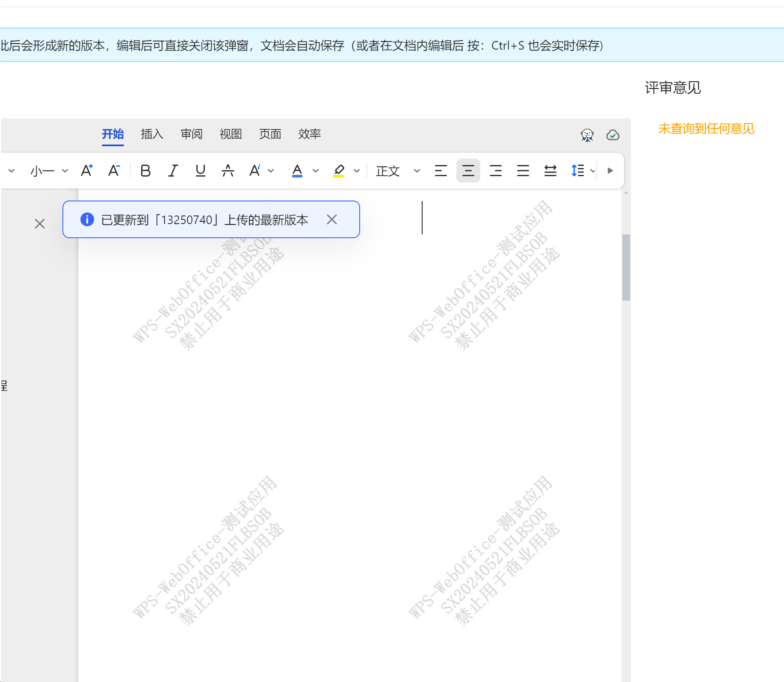Open font name dropdown chevron
Image resolution: width=784 pixels, height=682 pixels.
[x=12, y=171]
